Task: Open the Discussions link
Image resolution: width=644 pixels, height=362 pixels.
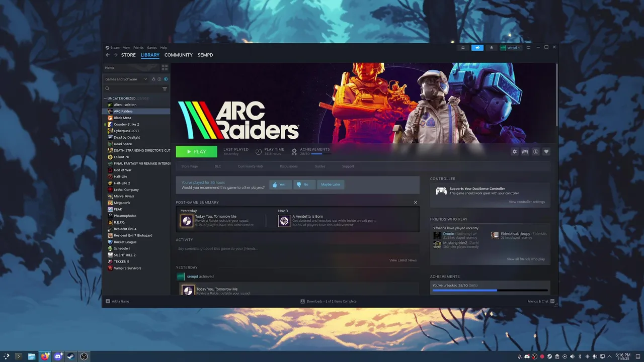Action: coord(289,166)
